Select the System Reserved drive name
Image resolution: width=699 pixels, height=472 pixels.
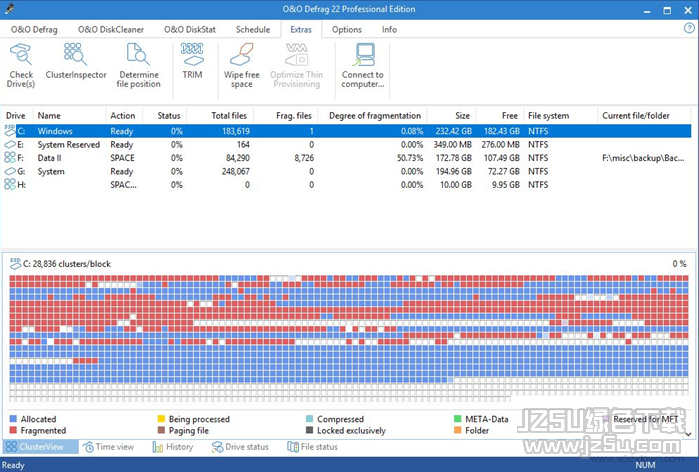point(69,144)
